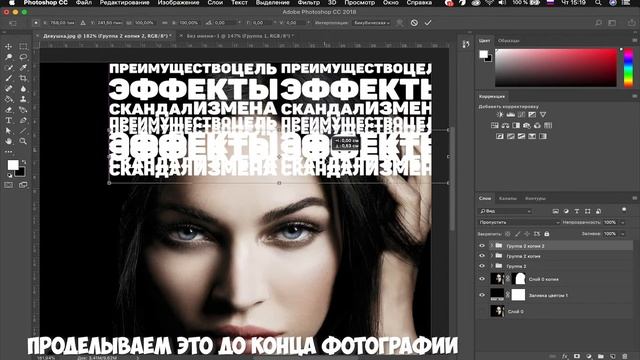
Task: Add layer style fx icon
Action: [565, 356]
